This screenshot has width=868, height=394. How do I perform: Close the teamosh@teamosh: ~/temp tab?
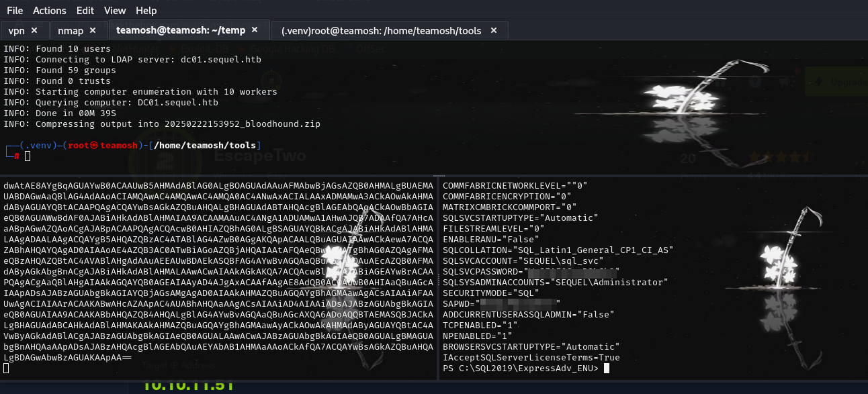[x=255, y=30]
